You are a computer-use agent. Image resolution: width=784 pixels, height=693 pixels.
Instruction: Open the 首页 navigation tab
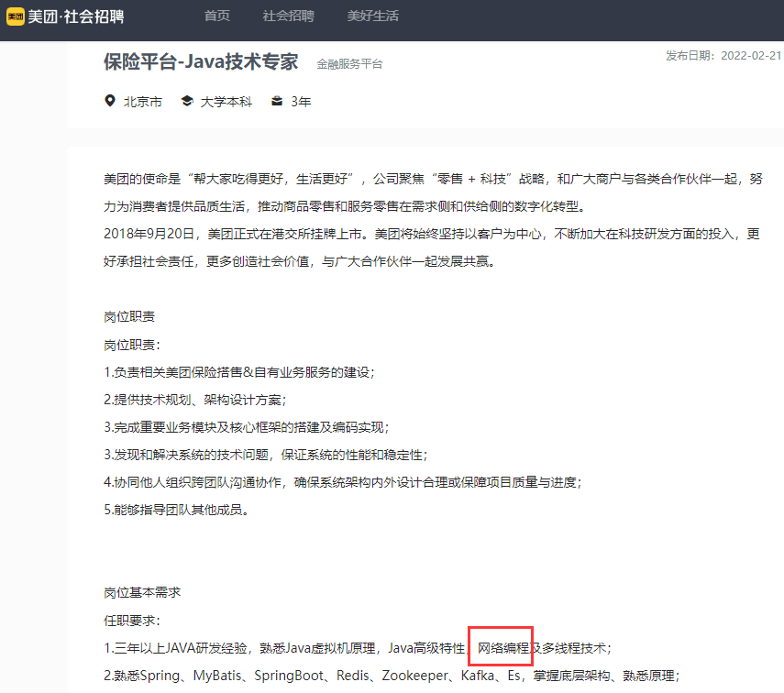click(x=217, y=16)
